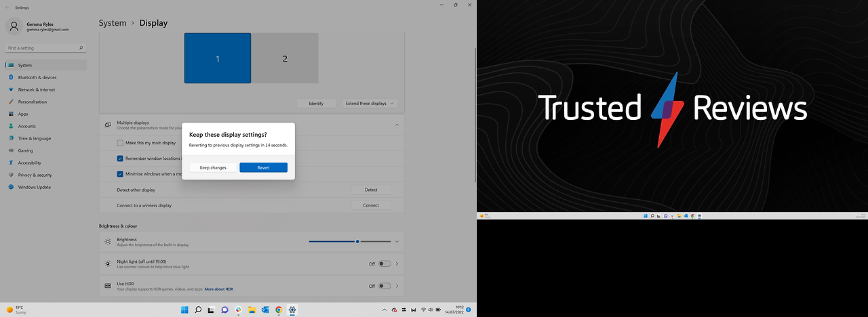Click the Gaming controller icon in sidebar
Screen dimensions: 868x317
pos(12,150)
